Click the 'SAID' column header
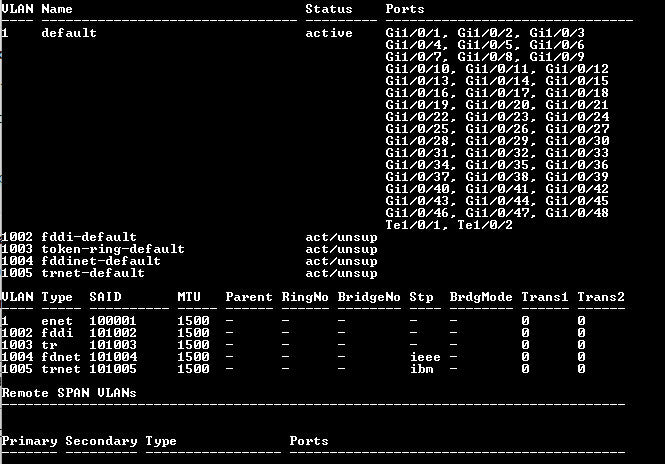The image size is (665, 464). pyautogui.click(x=106, y=296)
